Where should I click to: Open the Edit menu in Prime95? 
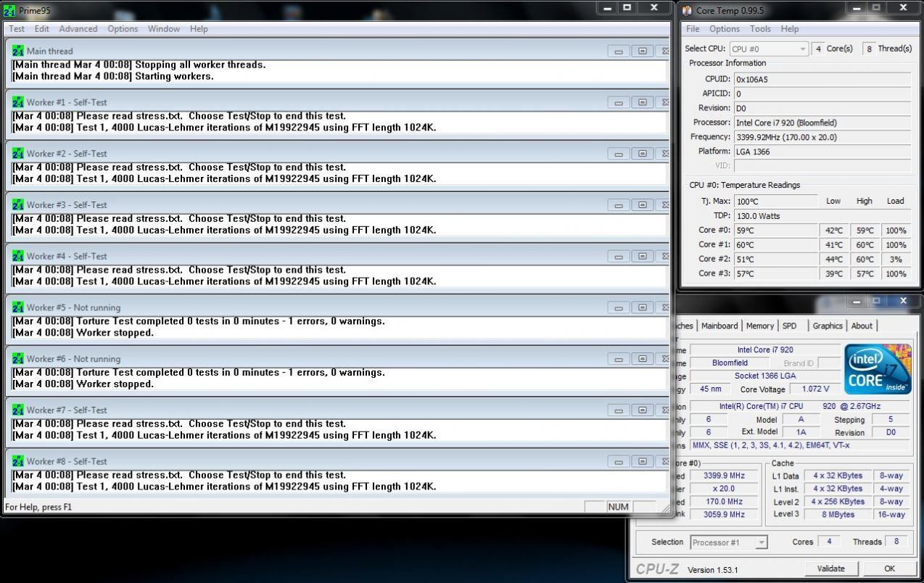point(42,29)
